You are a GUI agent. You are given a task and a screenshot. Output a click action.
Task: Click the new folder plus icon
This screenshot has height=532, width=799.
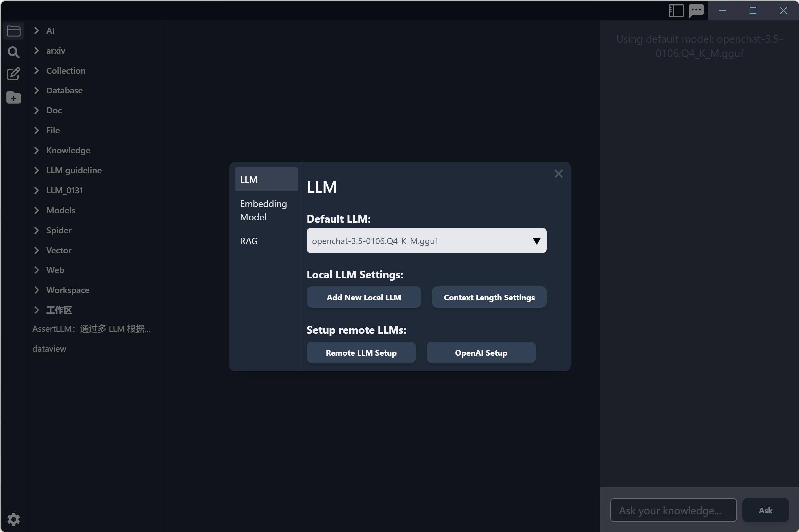click(14, 98)
